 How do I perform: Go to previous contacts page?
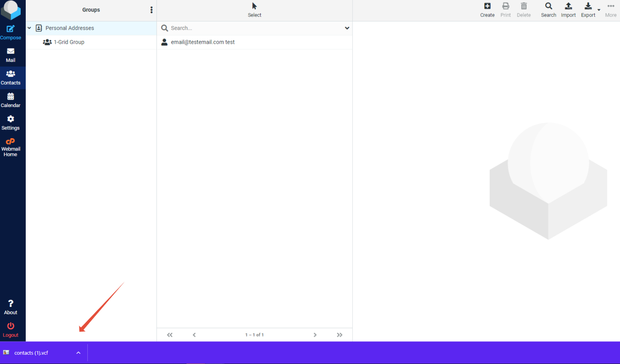pos(194,335)
